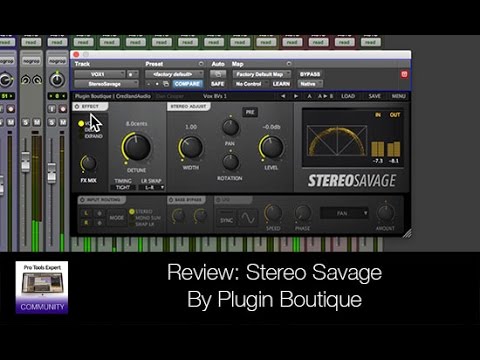The image size is (480, 360).
Task: Click the second Bass Bypass knob
Action: click(x=200, y=216)
